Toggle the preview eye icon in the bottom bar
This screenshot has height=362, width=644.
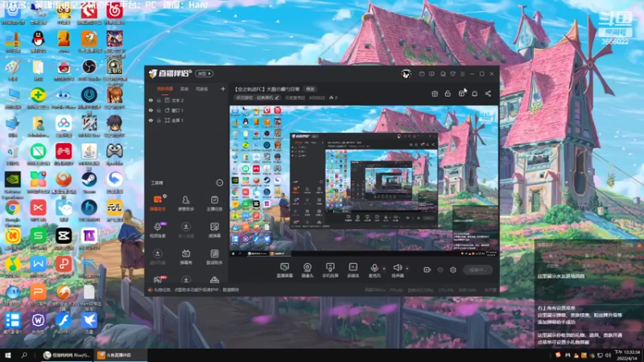coord(440,269)
